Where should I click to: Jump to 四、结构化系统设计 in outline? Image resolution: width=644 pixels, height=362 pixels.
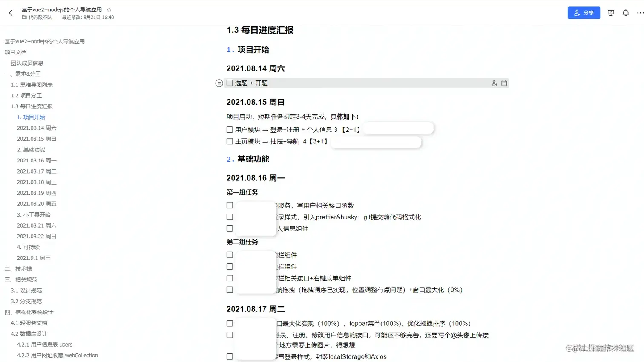[x=29, y=312]
